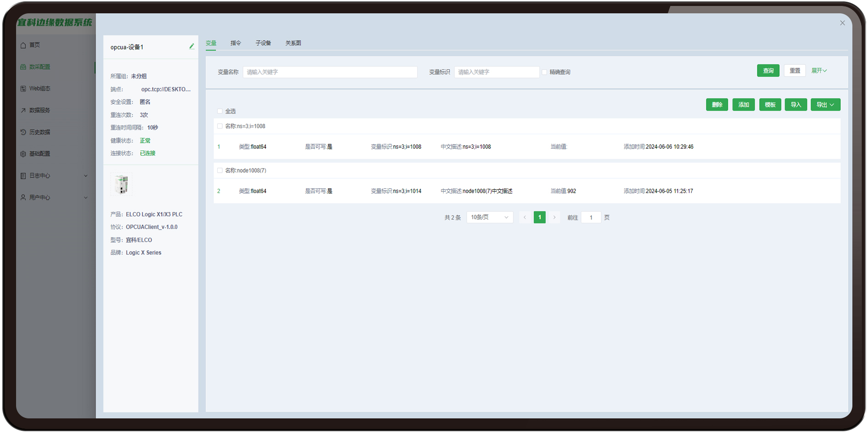Click the data acquisition config icon
868x434 pixels.
coord(23,67)
